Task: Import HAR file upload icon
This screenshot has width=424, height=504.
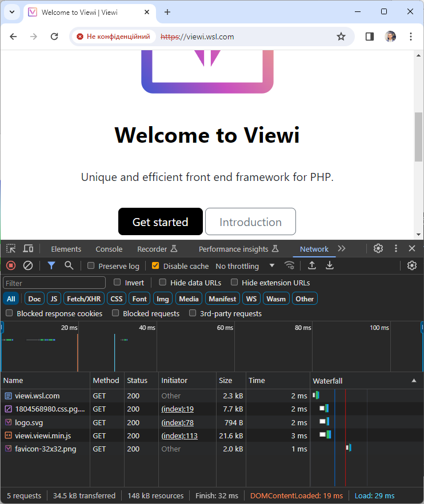Action: (x=312, y=265)
